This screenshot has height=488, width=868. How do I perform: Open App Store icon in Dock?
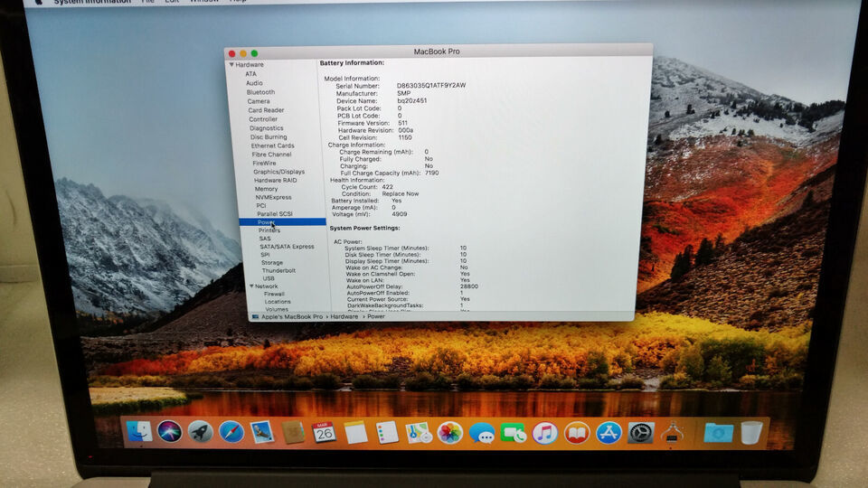(609, 433)
